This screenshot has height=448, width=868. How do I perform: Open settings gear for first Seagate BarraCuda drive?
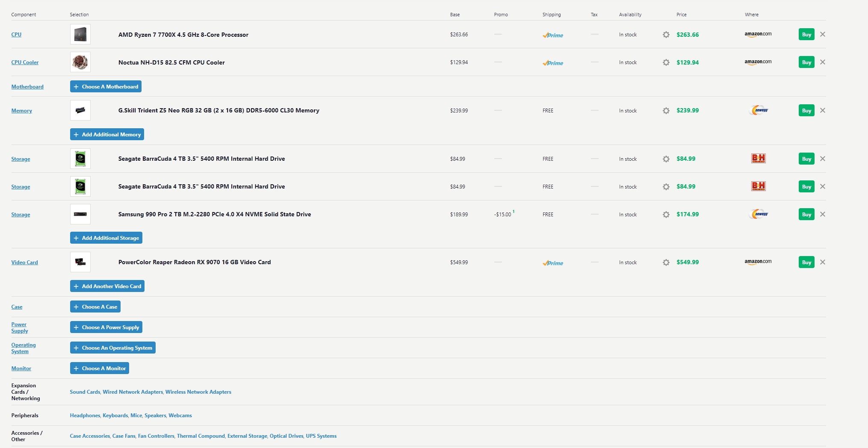tap(666, 159)
